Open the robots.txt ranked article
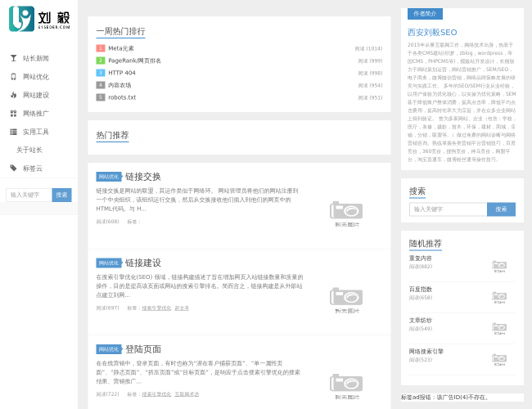Screen dimensions: 532x409 [122, 97]
